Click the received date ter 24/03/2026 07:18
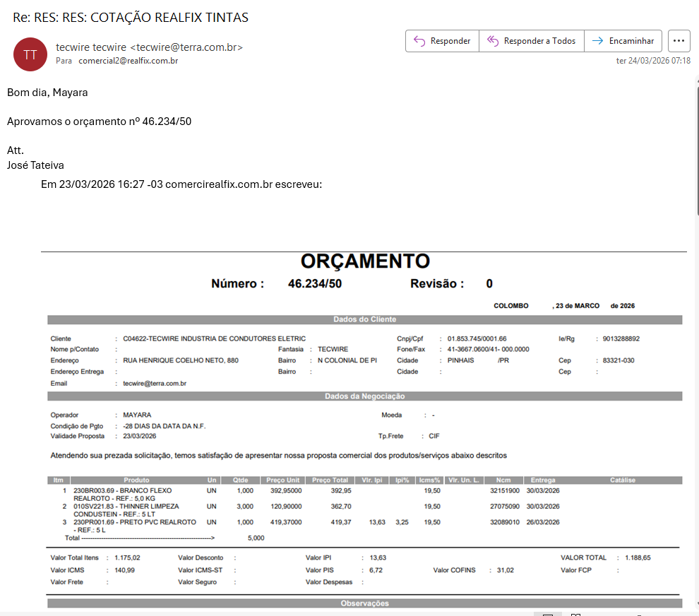 tap(653, 61)
